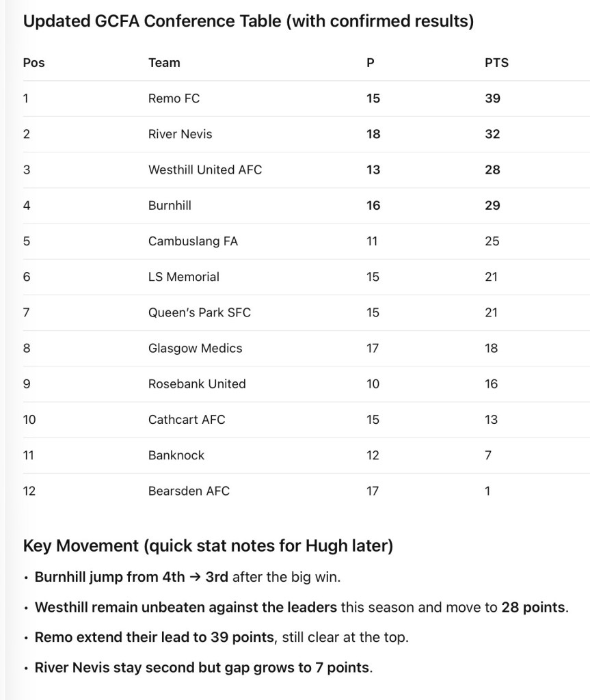Click the Banknock team name
The image size is (590, 700).
(176, 455)
